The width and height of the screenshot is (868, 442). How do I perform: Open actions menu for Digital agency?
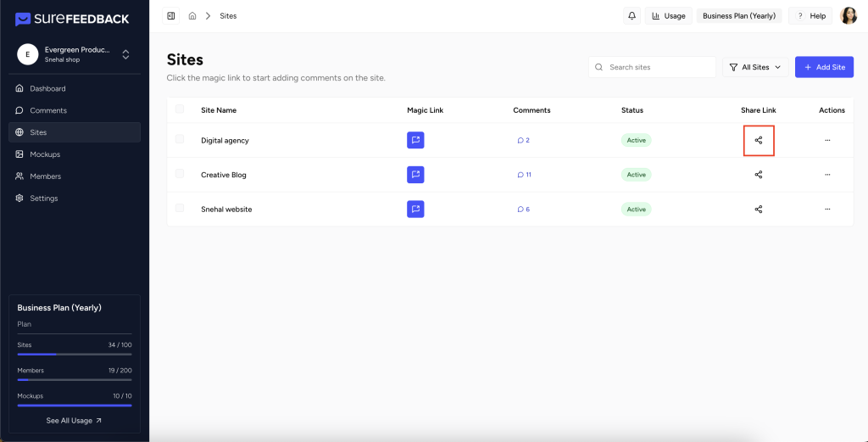pos(827,140)
